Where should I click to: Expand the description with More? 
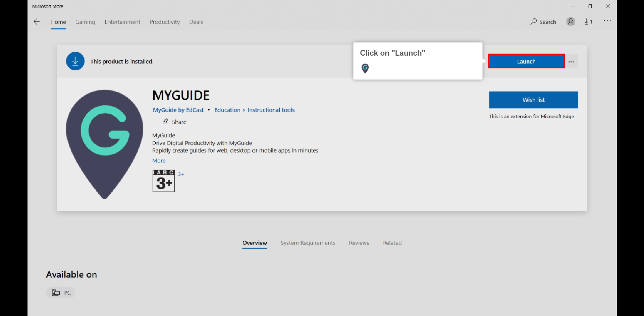point(159,161)
